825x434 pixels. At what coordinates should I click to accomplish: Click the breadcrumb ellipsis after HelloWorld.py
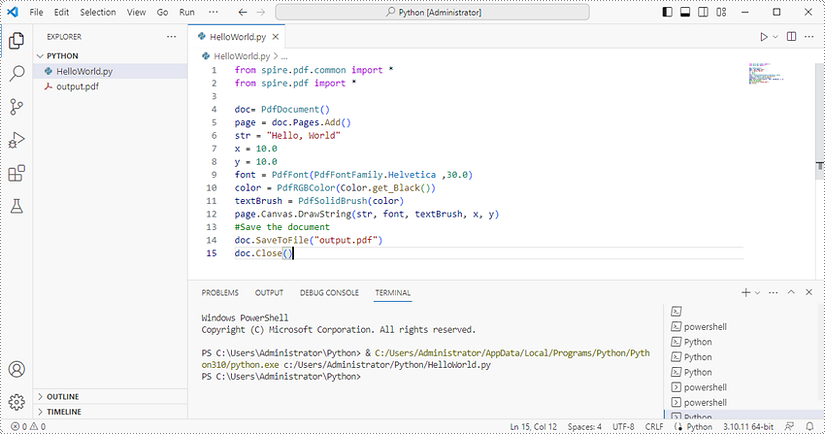285,56
